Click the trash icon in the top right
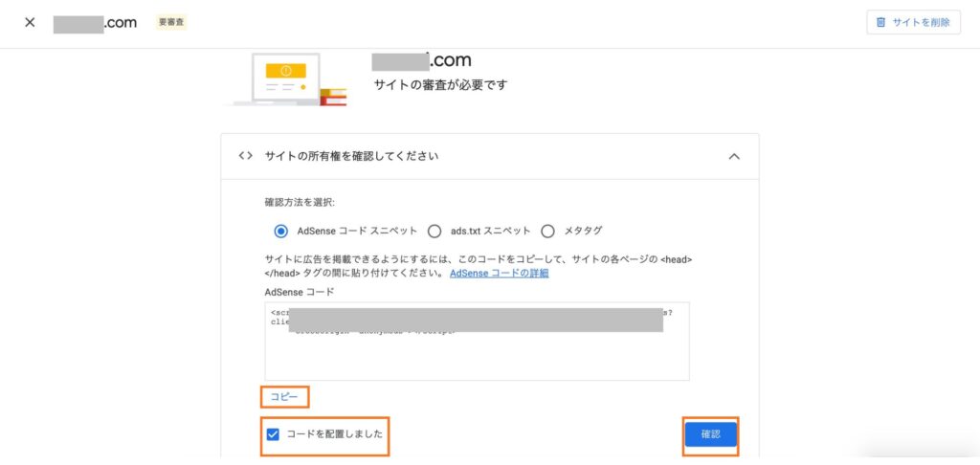The width and height of the screenshot is (980, 465). (x=880, y=22)
